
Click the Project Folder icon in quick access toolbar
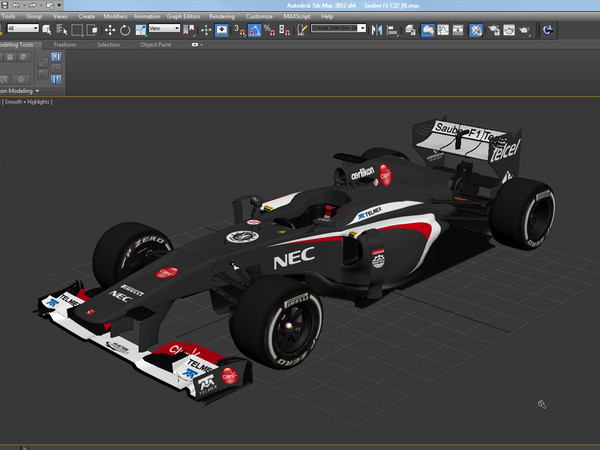50,5
